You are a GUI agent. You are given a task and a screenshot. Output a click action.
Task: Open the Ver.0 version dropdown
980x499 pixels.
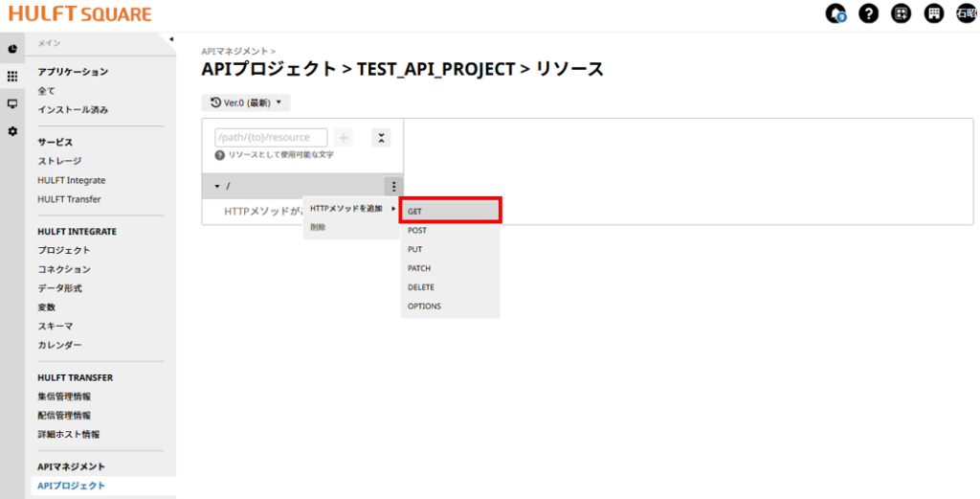[x=246, y=102]
